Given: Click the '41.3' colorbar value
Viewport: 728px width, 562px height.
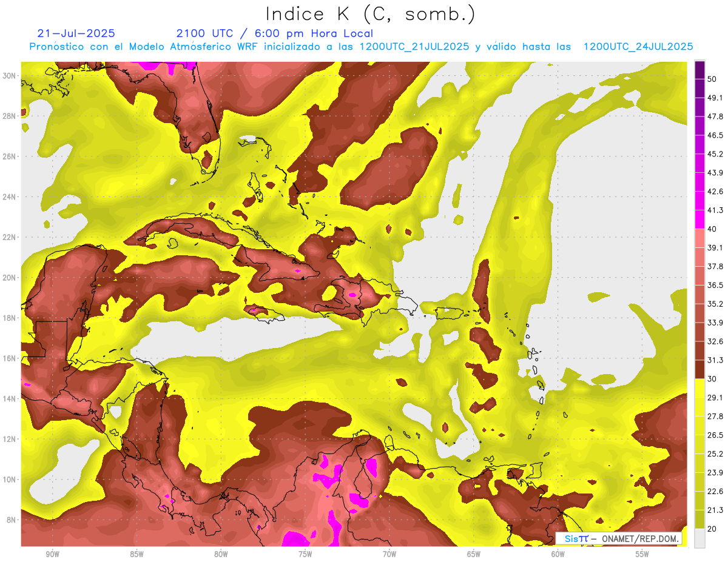Looking at the screenshot, I should (715, 210).
